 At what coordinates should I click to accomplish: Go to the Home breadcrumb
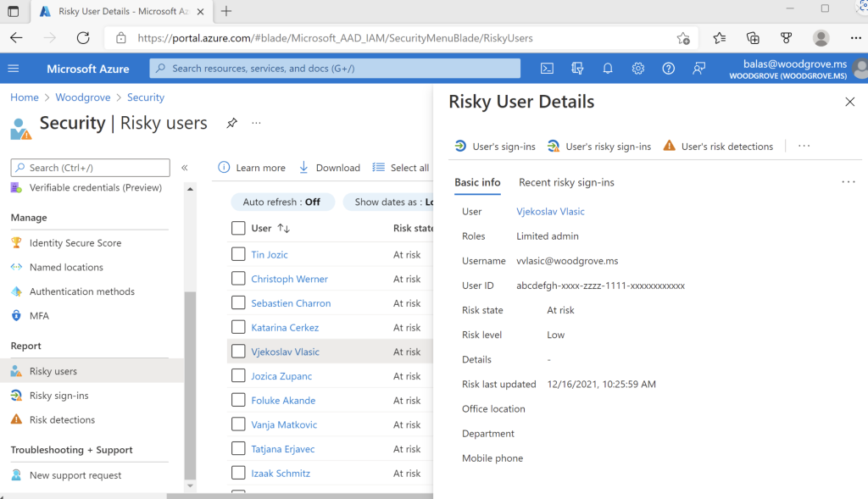(x=25, y=97)
